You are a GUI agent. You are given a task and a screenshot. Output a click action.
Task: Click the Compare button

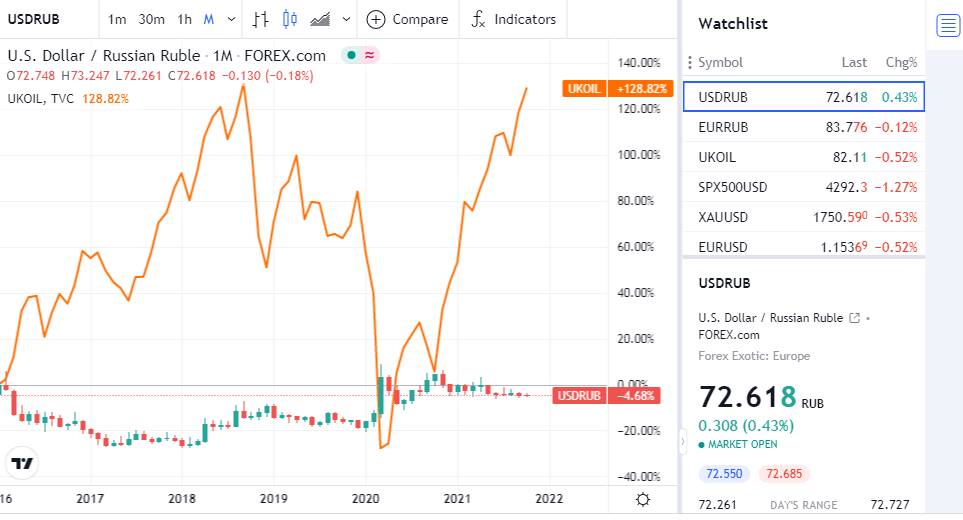(x=407, y=20)
